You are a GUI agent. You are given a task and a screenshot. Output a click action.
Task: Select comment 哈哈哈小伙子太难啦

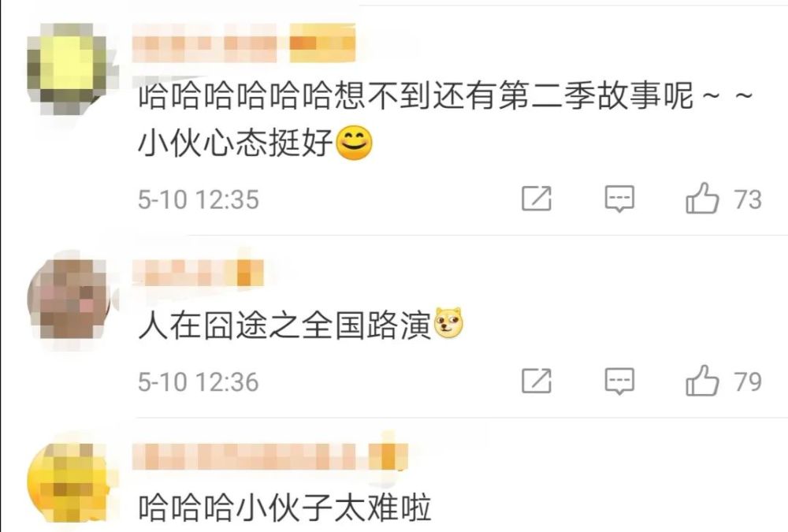(285, 507)
